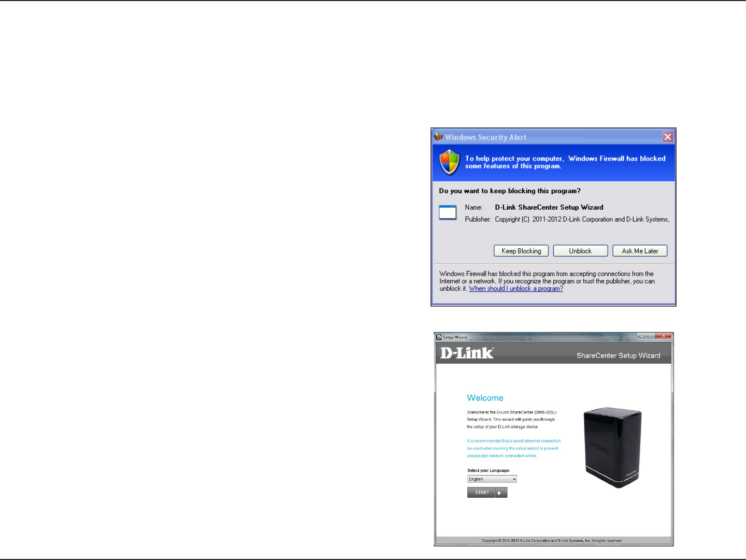746x560 pixels.
Task: Start the ShareCenter Setup Wizard
Action: [x=487, y=493]
